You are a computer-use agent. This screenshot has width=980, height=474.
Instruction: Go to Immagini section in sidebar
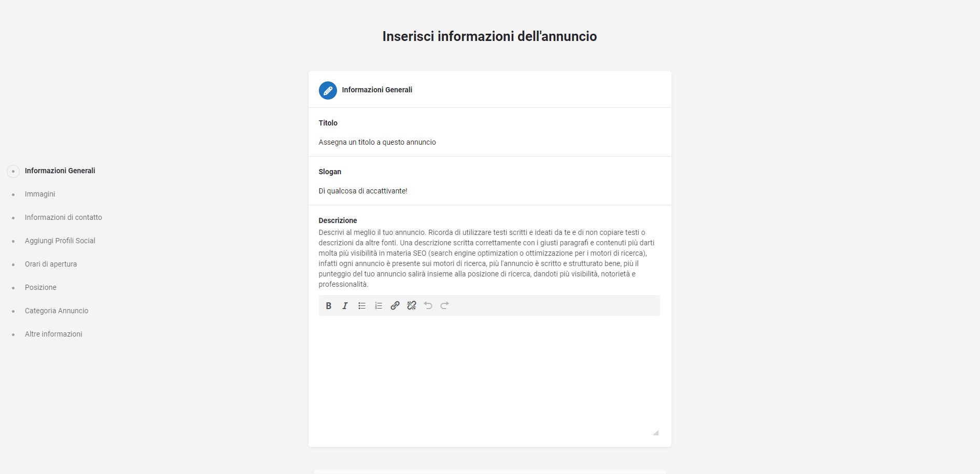point(40,194)
